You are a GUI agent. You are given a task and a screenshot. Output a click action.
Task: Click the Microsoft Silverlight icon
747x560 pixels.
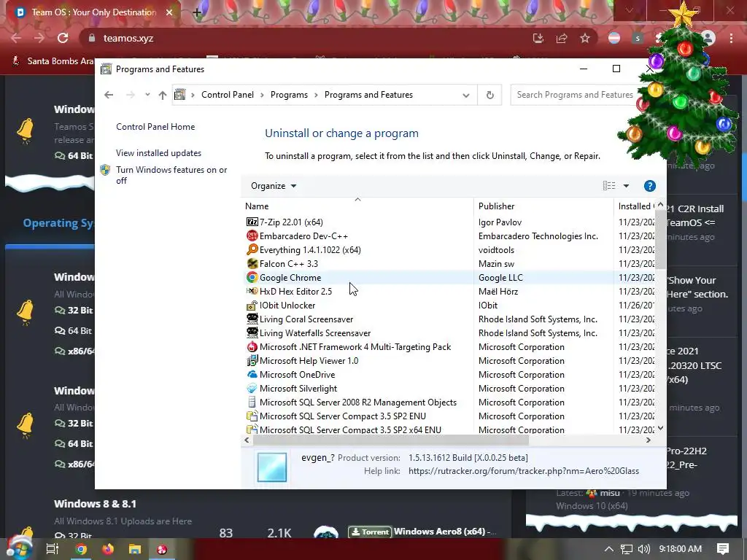(252, 388)
